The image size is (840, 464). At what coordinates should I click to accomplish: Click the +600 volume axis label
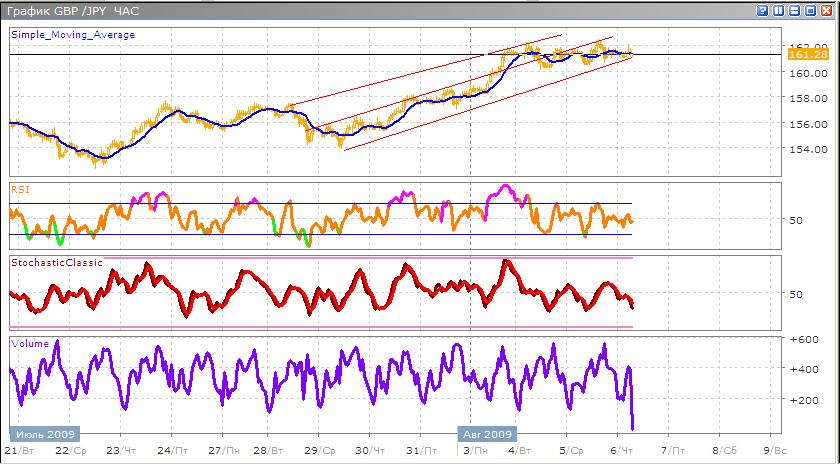[x=804, y=340]
